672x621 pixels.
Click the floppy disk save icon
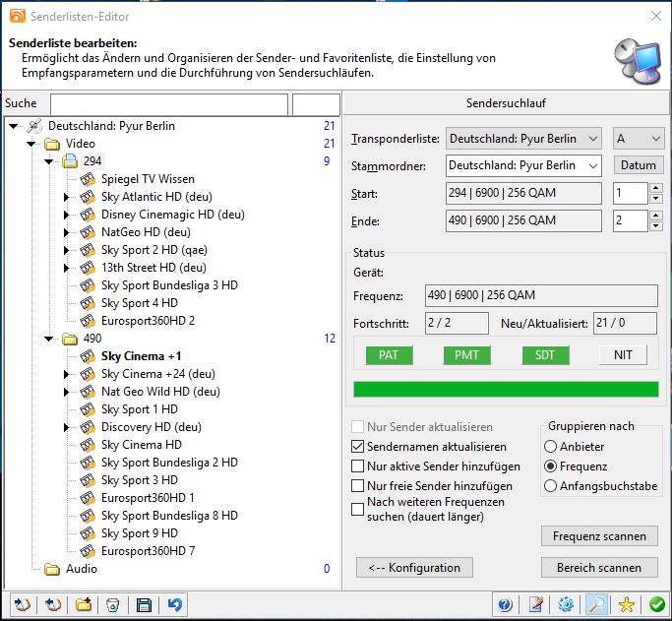(144, 605)
